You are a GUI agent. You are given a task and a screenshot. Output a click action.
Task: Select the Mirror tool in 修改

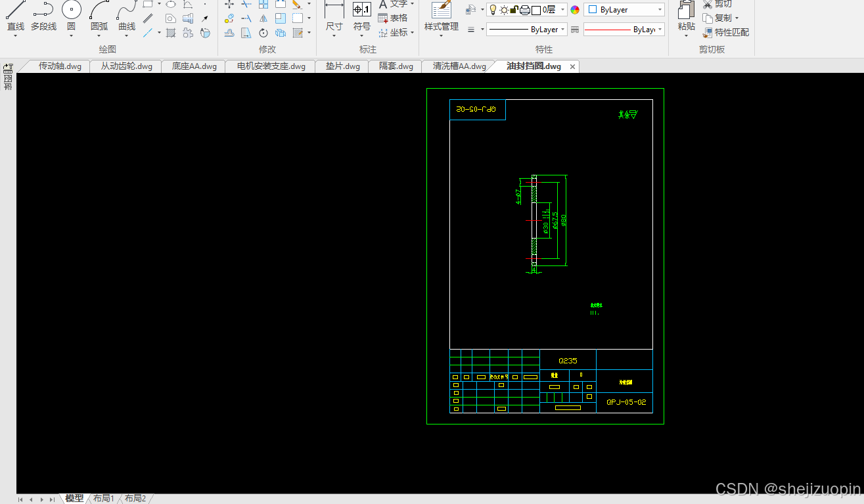click(x=263, y=18)
